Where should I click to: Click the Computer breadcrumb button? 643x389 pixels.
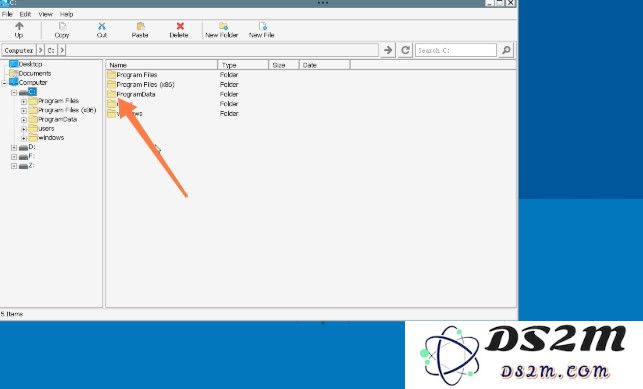point(19,50)
